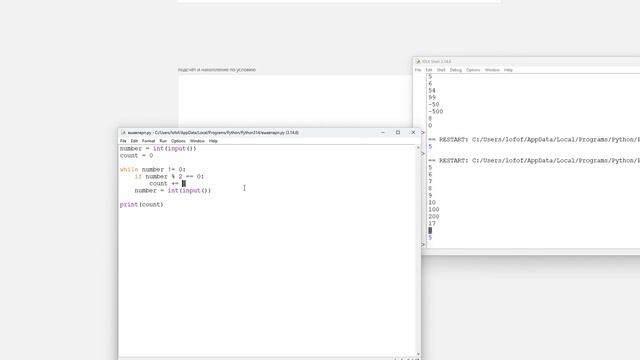Open the Window menu in the IDLE Shell window
The image size is (640, 360).
[492, 70]
